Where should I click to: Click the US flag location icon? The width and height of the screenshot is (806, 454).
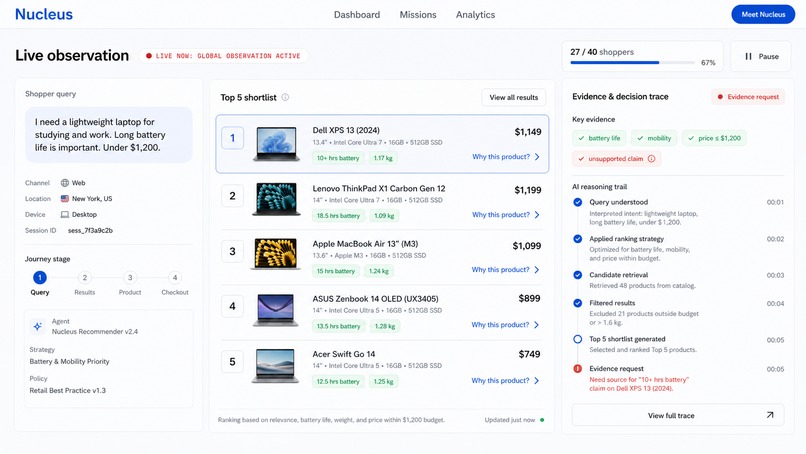65,198
